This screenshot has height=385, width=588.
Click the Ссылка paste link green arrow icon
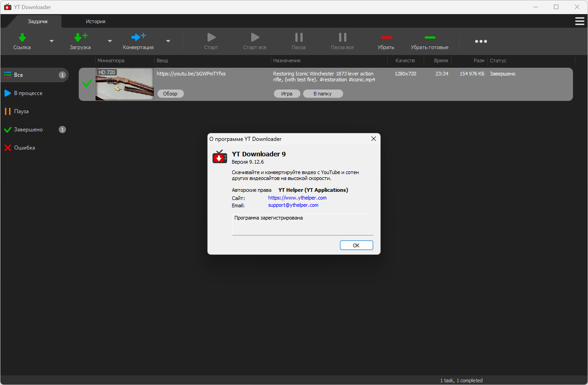pyautogui.click(x=22, y=37)
